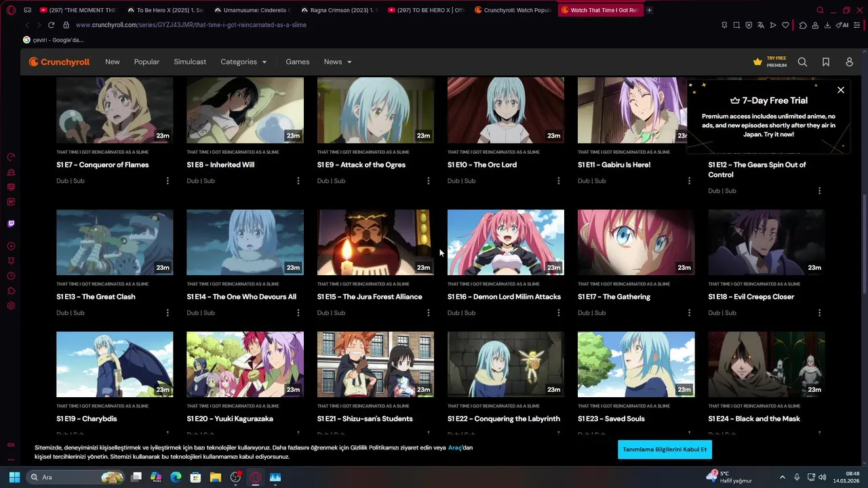868x488 pixels.
Task: Open options for S1 E18 Evil Creeps Closer
Action: (819, 313)
